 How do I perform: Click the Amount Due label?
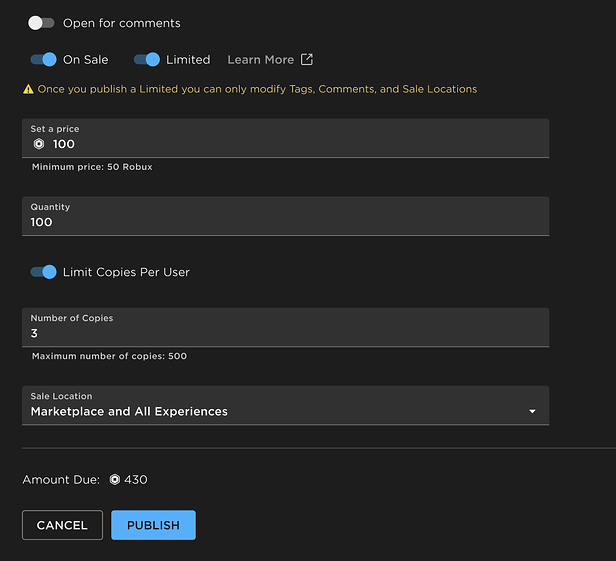tap(61, 480)
